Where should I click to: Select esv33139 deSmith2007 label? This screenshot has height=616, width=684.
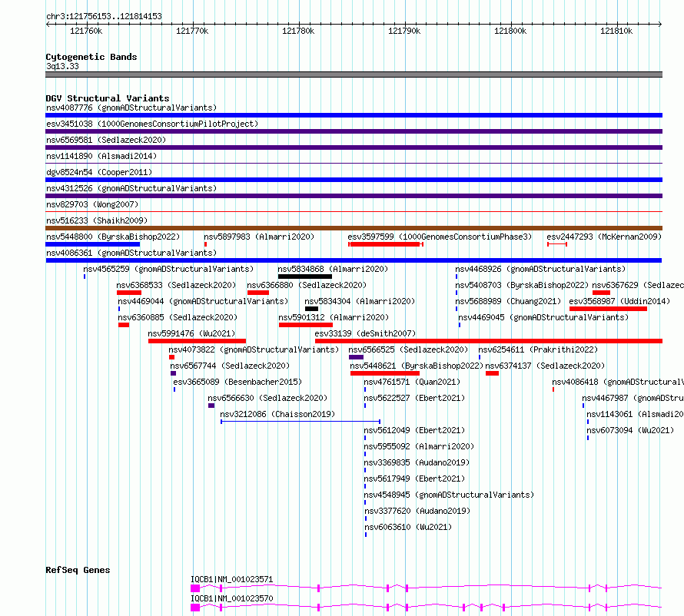(365, 333)
